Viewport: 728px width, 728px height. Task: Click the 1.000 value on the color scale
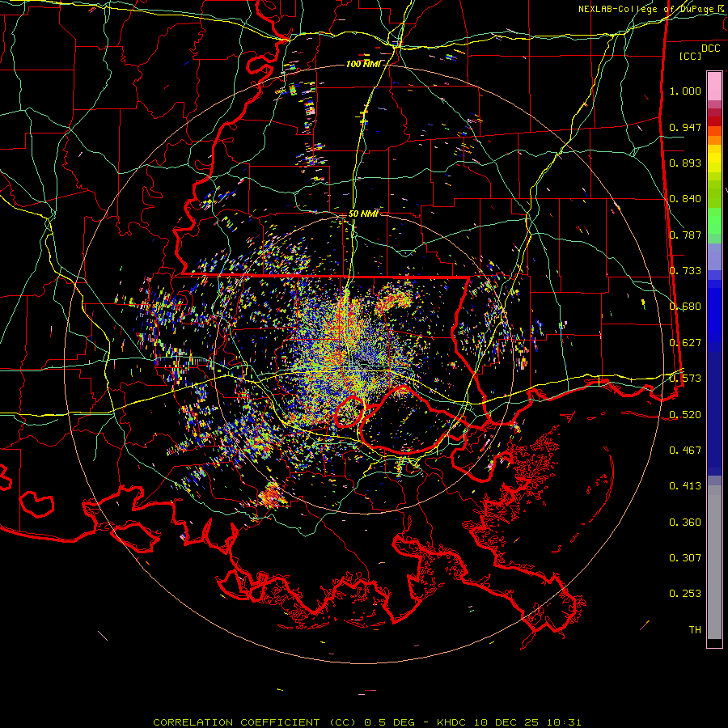[x=685, y=91]
